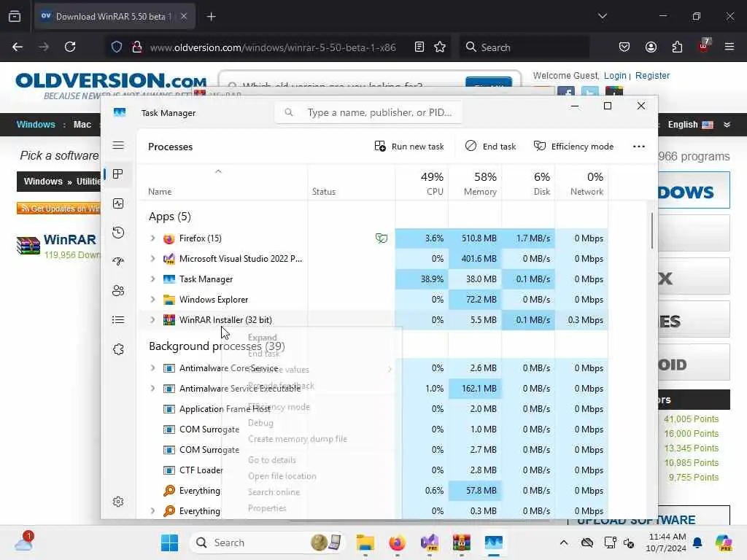
Task: Open Firefox extensions puzzle icon
Action: pyautogui.click(x=677, y=47)
